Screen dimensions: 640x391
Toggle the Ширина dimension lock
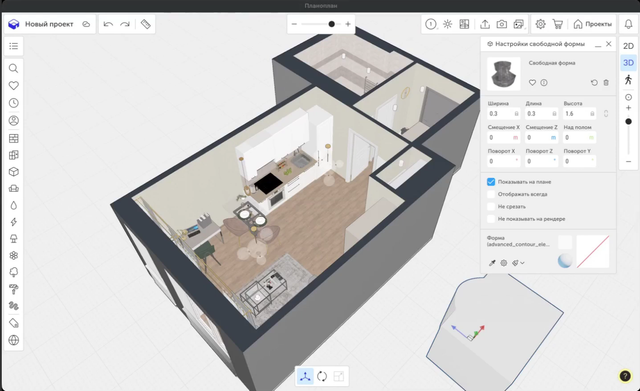point(516,113)
